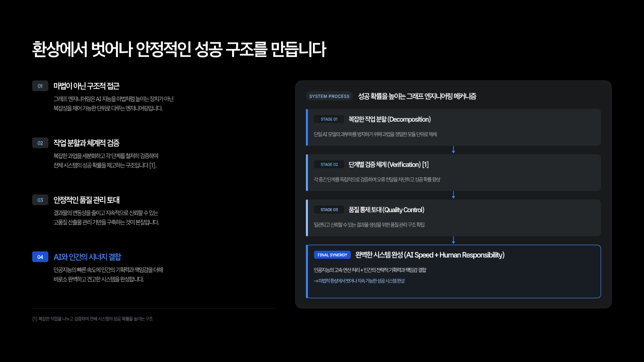Select title 복잡한 작업 분할 (Decomposition)
The image size is (644, 362).
389,119
